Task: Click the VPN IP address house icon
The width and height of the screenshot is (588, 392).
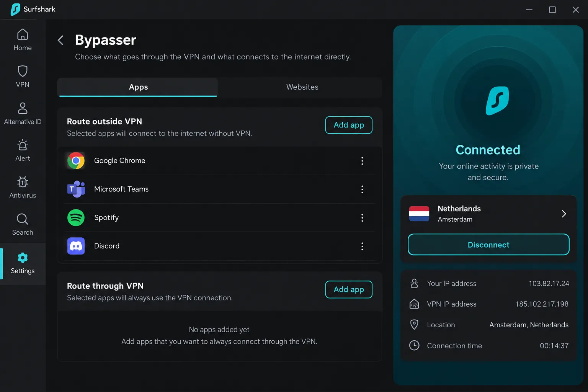Action: tap(414, 304)
